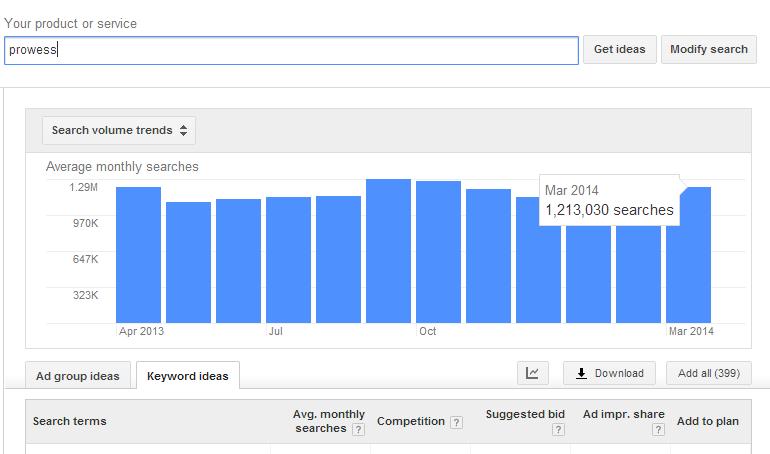This screenshot has width=770, height=454.
Task: Click the Add to plan column header
Action: (708, 421)
